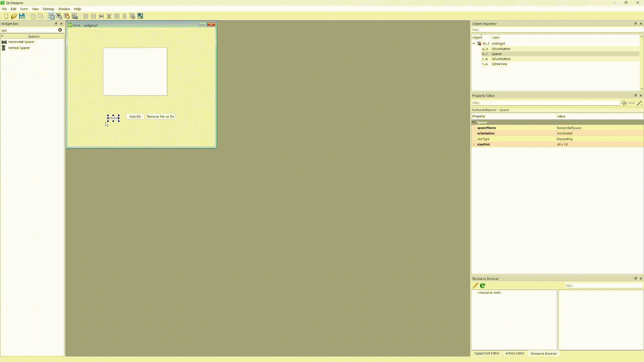
Task: Click the Reload icon in Resource Browser
Action: [483, 286]
